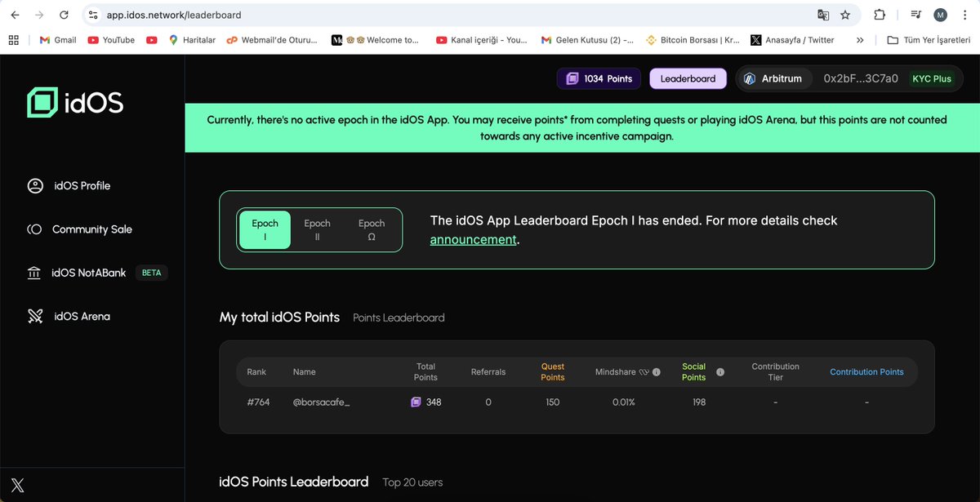The image size is (980, 502).
Task: Click the idOS logo
Action: (x=75, y=103)
